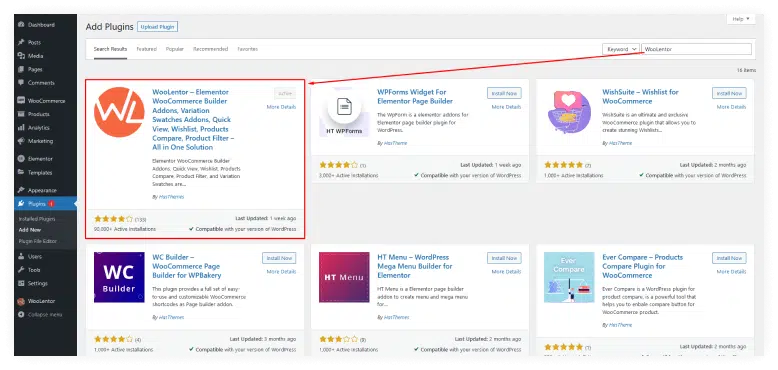This screenshot has height=370, width=778.
Task: Click the Settings icon in sidebar
Action: [x=21, y=283]
